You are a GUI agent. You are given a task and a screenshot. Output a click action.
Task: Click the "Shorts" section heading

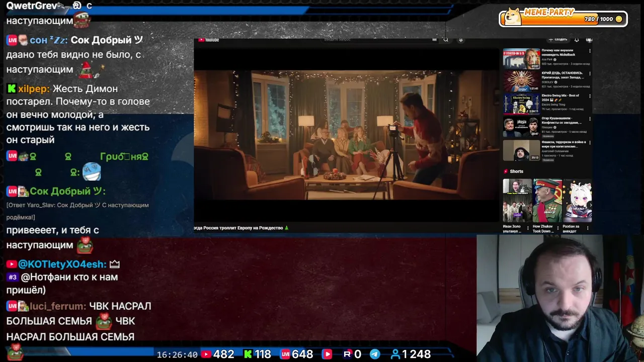coord(516,171)
